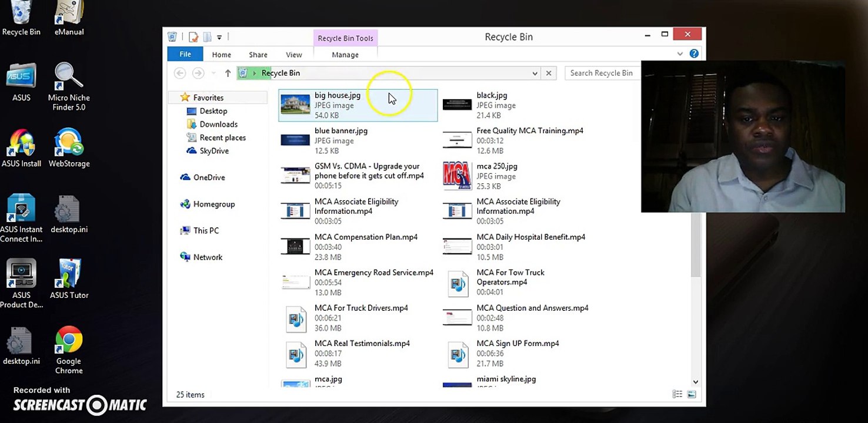
Task: Expand the address bar history dropdown
Action: click(535, 73)
